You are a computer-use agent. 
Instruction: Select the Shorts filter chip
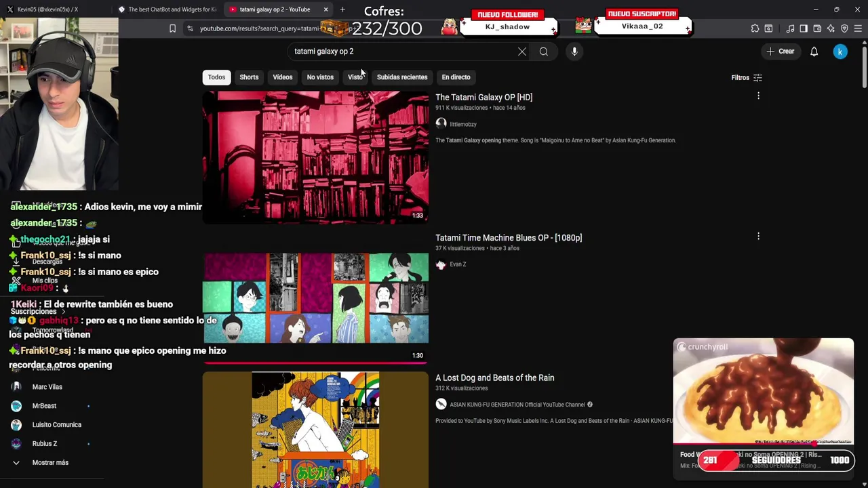point(249,77)
